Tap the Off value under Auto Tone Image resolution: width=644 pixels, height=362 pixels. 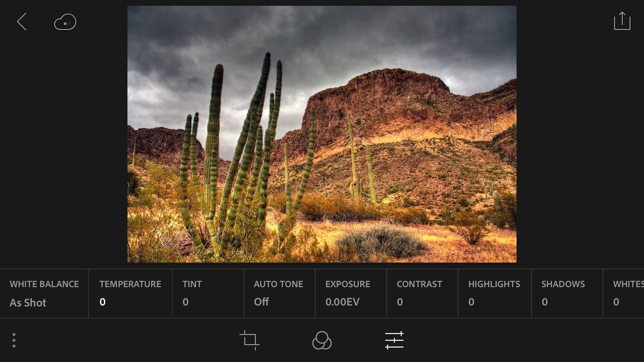coord(261,302)
